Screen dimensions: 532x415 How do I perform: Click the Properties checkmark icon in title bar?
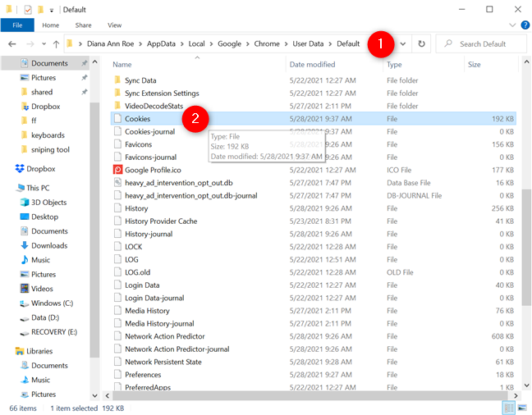coord(26,9)
